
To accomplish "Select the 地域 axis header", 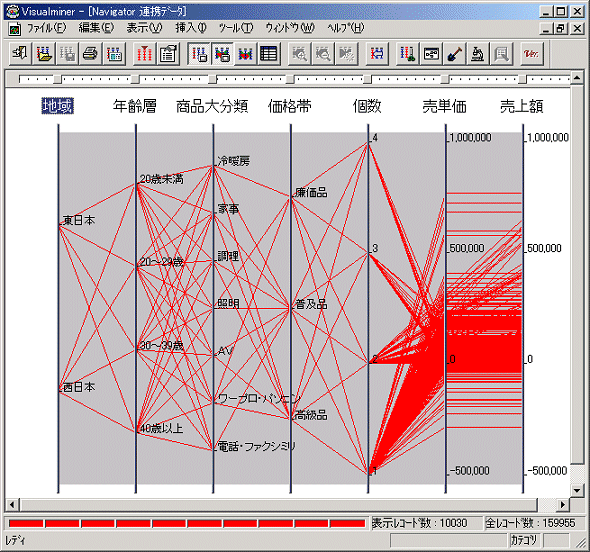I will 57,106.
